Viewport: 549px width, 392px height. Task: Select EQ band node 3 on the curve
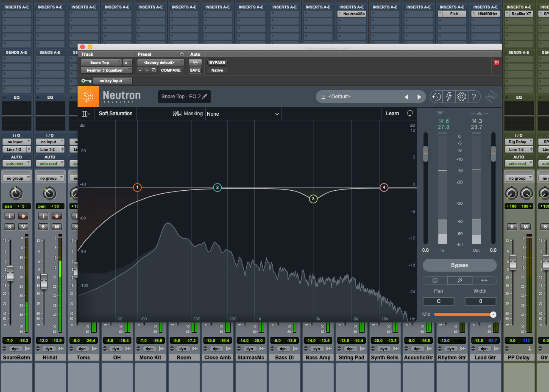(x=313, y=199)
